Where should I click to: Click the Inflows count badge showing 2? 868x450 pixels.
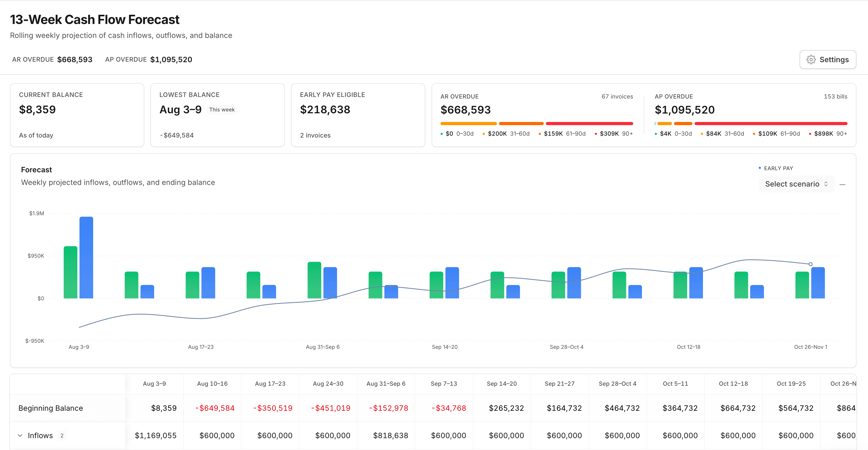point(62,436)
